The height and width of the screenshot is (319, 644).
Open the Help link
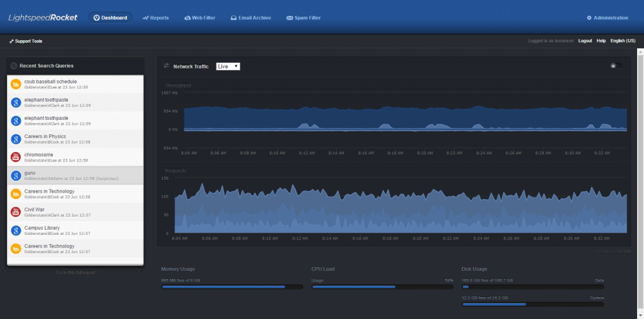[601, 41]
